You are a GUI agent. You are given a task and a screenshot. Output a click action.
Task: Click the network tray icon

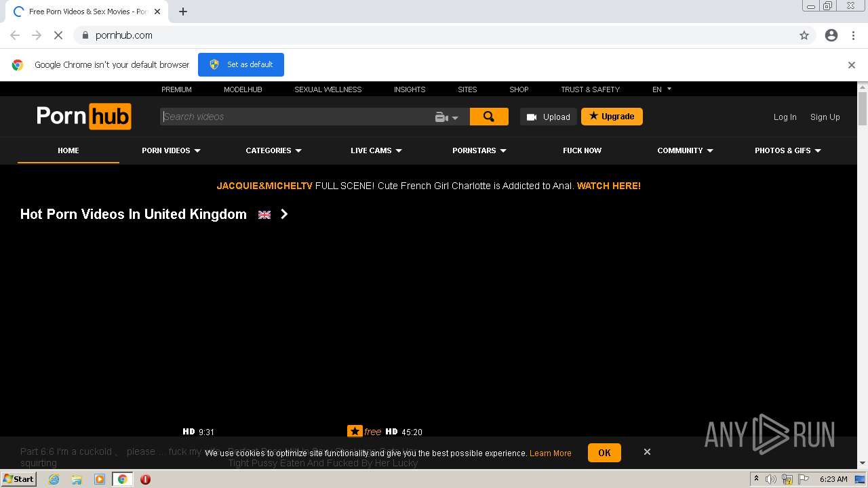(x=787, y=479)
